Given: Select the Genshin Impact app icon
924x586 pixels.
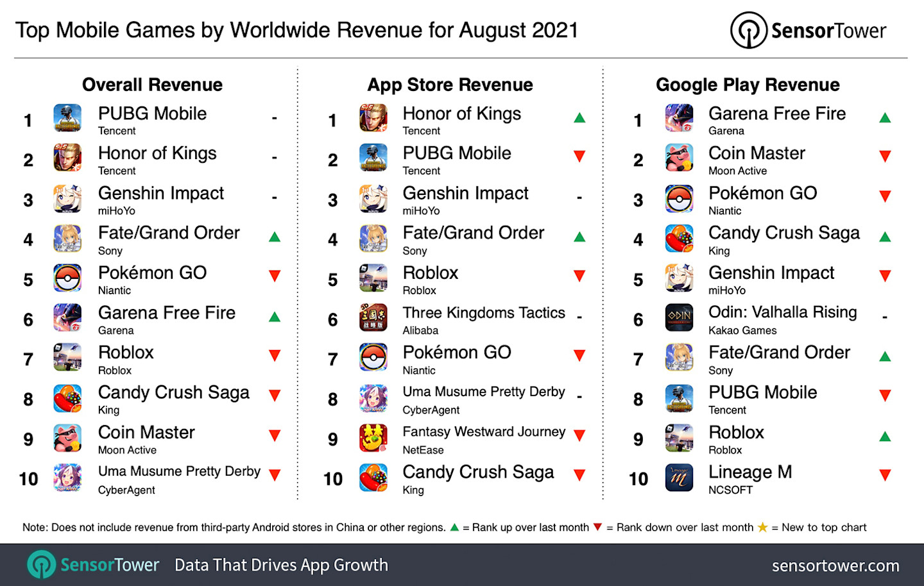Looking at the screenshot, I should click(67, 198).
